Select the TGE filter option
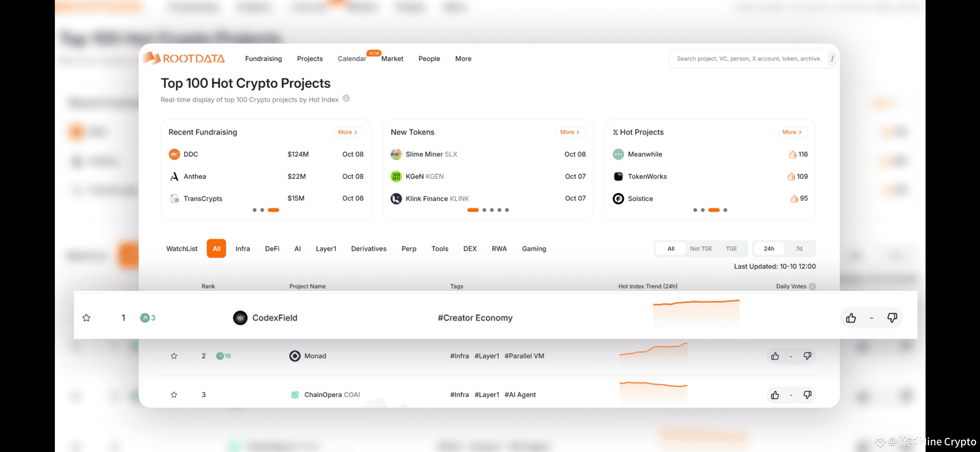Image resolution: width=980 pixels, height=452 pixels. coord(731,249)
